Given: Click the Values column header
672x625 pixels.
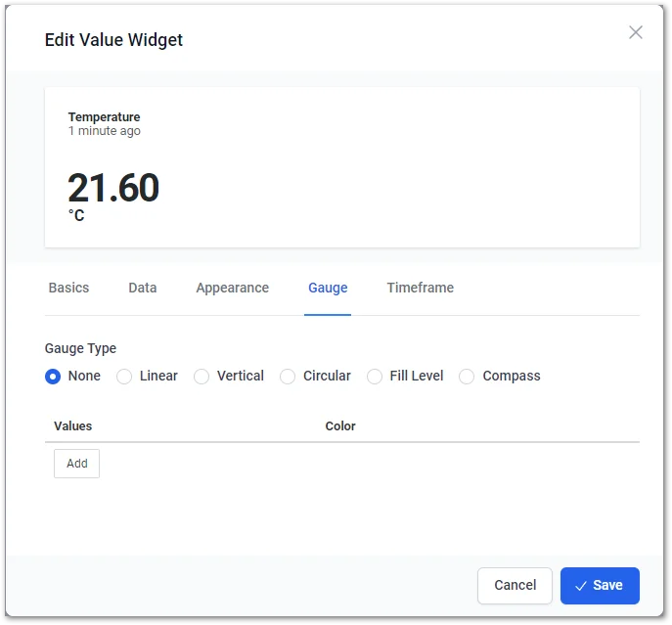Looking at the screenshot, I should [72, 426].
